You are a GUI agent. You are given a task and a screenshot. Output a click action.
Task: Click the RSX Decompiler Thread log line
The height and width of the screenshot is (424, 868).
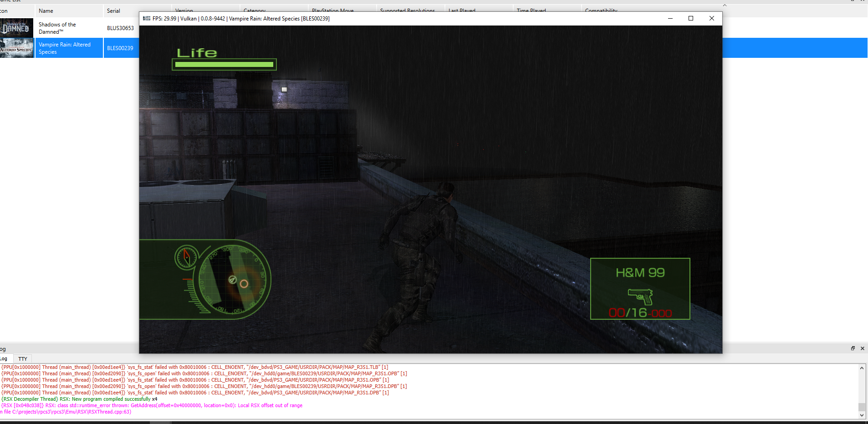pyautogui.click(x=79, y=399)
